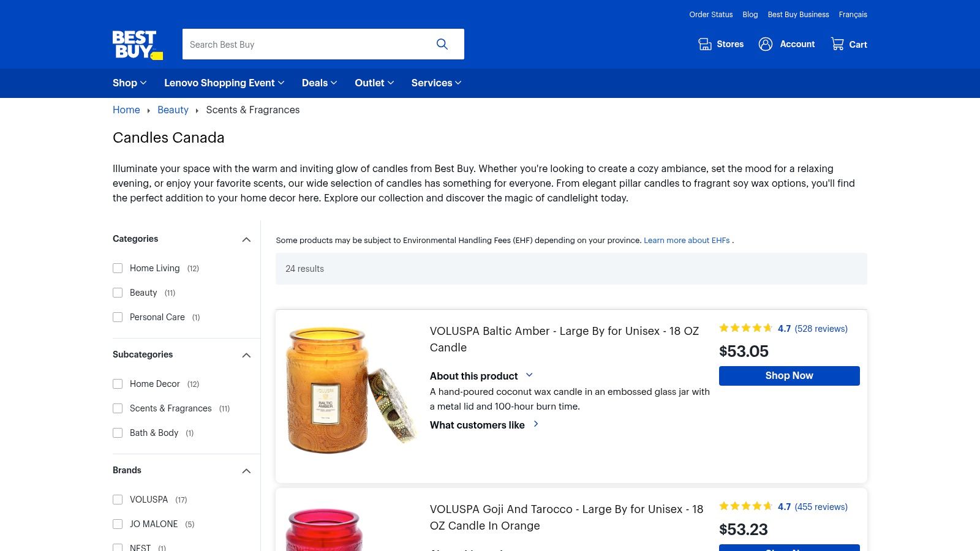This screenshot has width=980, height=551.
Task: Check the Home Living category checkbox
Action: pos(118,268)
